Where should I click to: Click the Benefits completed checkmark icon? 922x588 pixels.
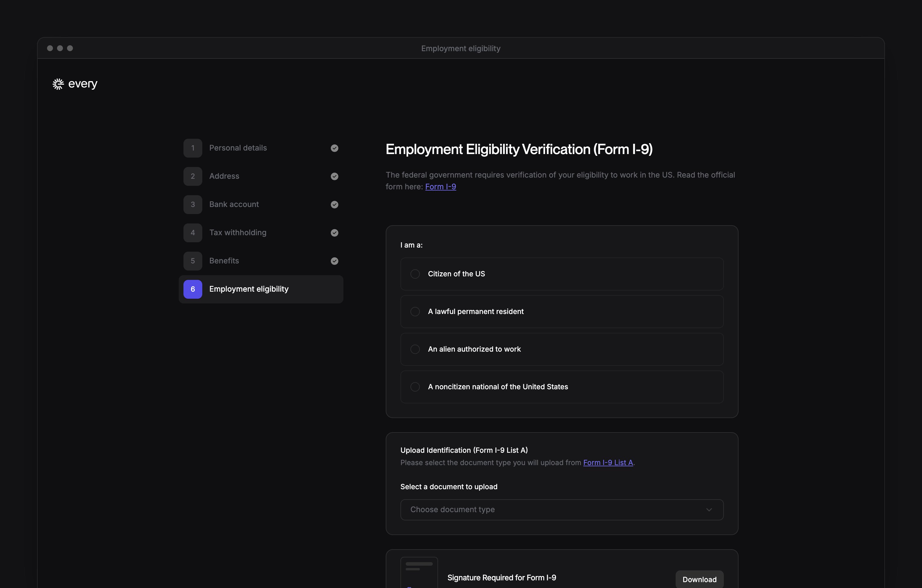334,261
